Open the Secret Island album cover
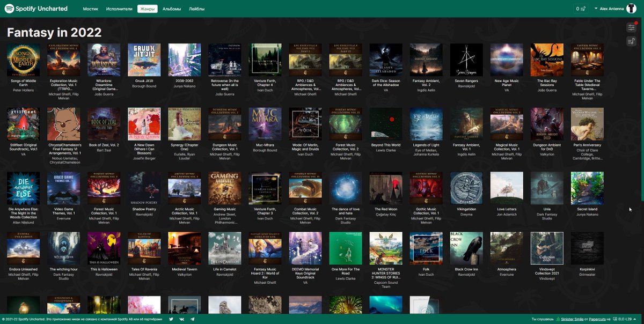644x324 pixels. coord(587,188)
